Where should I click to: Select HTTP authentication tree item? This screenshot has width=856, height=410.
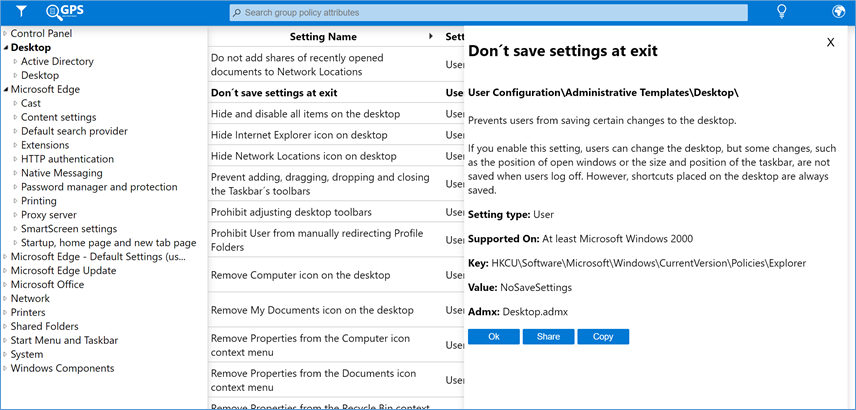[68, 159]
